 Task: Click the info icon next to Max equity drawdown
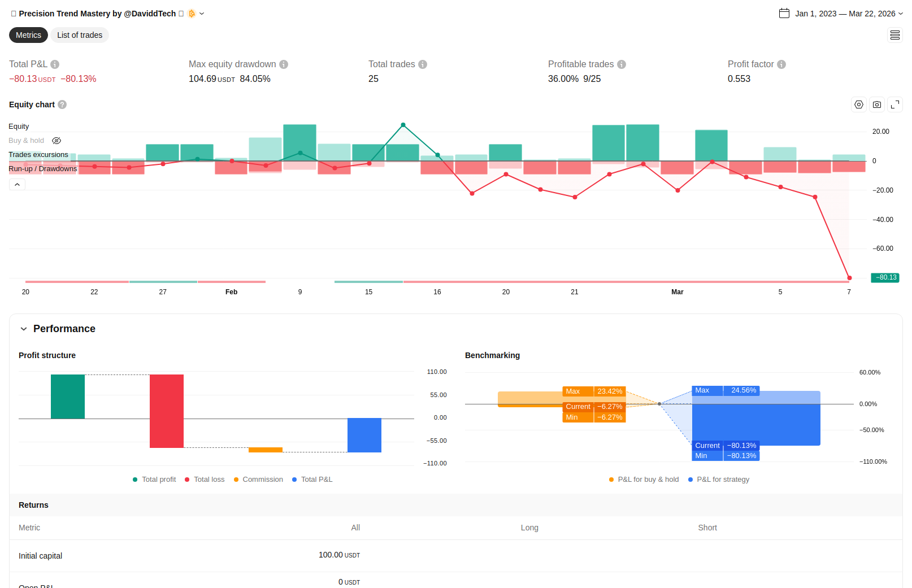click(x=284, y=64)
